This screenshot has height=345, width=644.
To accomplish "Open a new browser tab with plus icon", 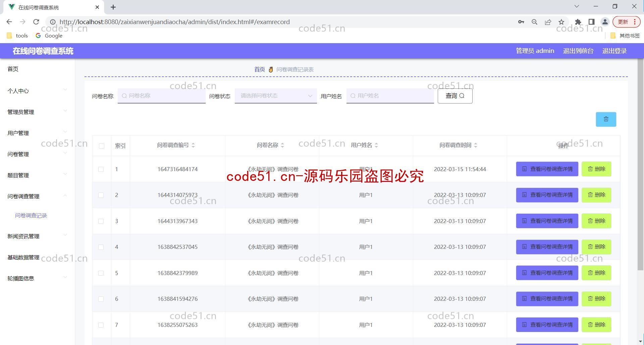I will [113, 7].
